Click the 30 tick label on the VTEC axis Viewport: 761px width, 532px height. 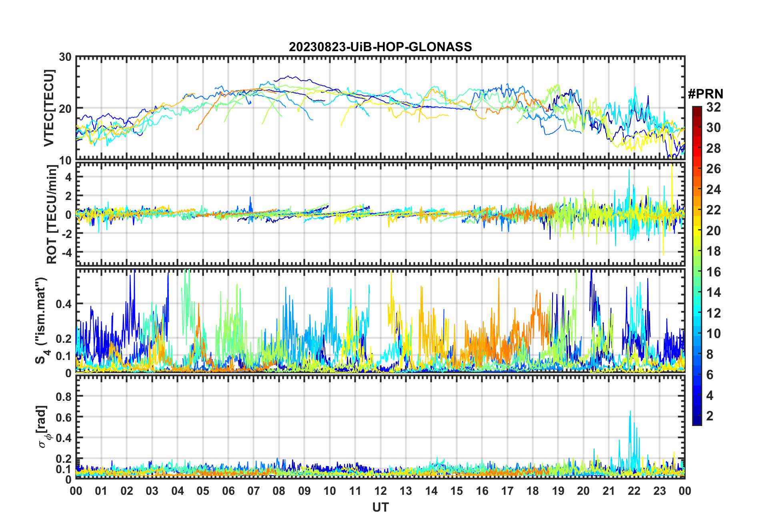click(x=65, y=57)
